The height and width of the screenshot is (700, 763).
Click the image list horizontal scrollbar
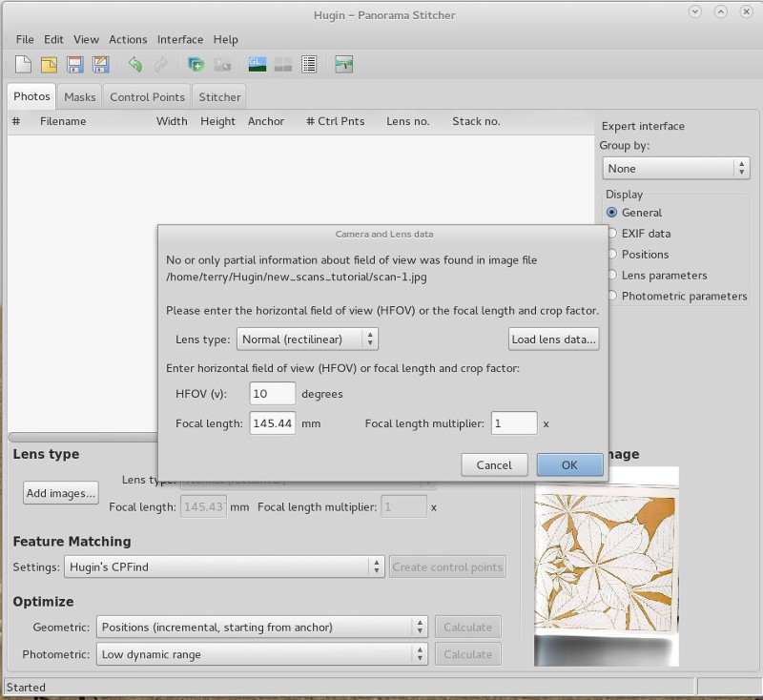83,438
